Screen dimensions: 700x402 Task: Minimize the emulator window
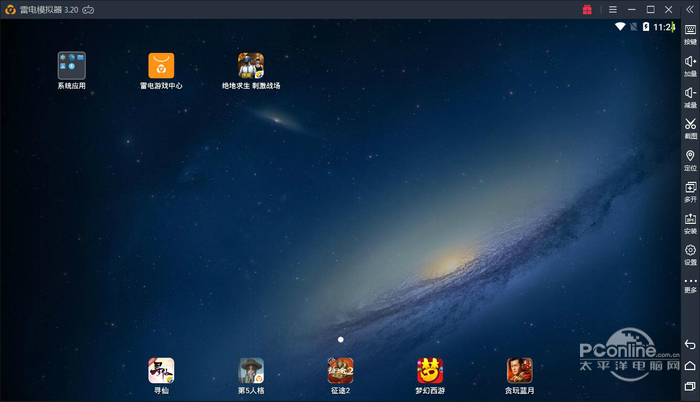[x=632, y=9]
